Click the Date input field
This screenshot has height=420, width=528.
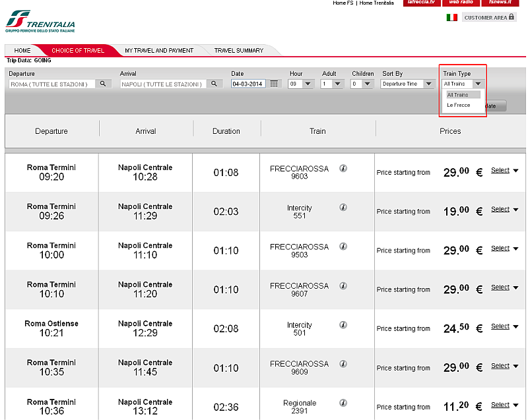click(x=248, y=84)
